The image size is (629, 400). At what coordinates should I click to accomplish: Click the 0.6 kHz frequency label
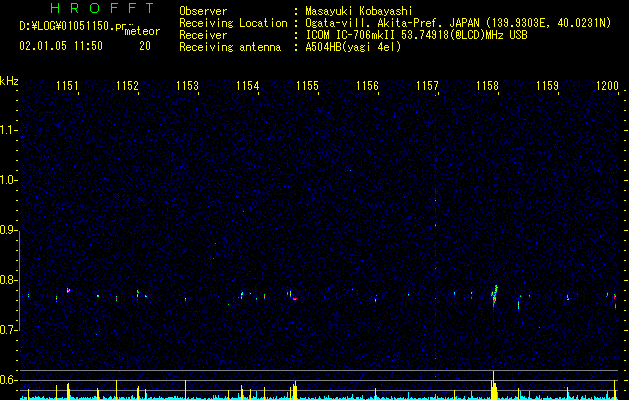tap(8, 380)
